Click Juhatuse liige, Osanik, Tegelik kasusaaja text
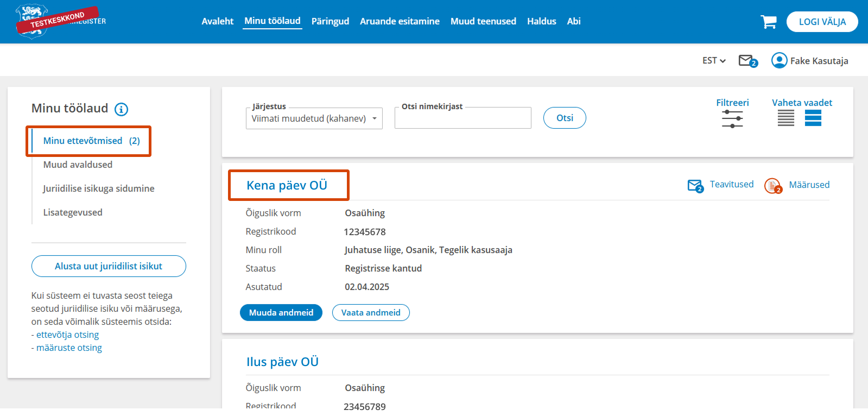 (x=428, y=250)
